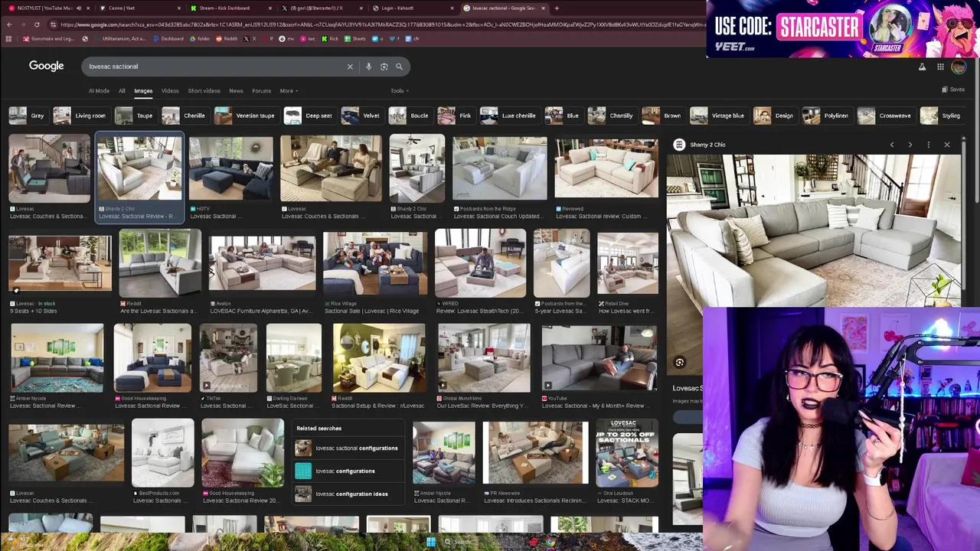980x551 pixels.
Task: Go back with the browser back arrow
Action: [x=9, y=24]
